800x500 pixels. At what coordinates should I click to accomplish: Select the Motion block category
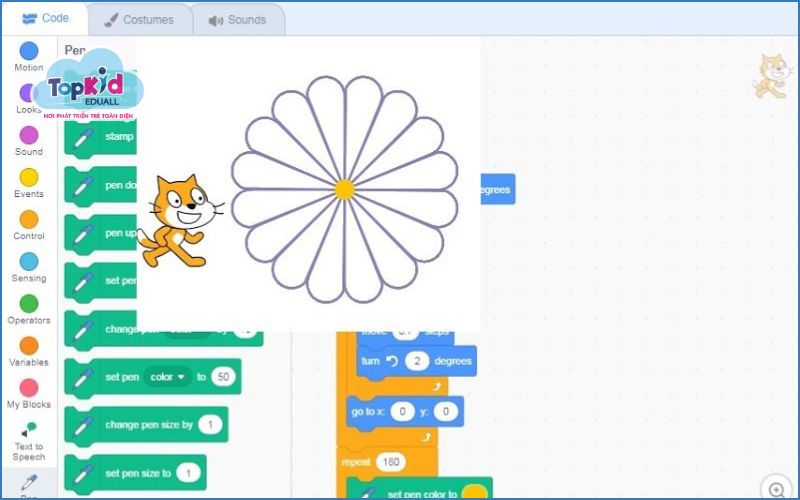29,57
